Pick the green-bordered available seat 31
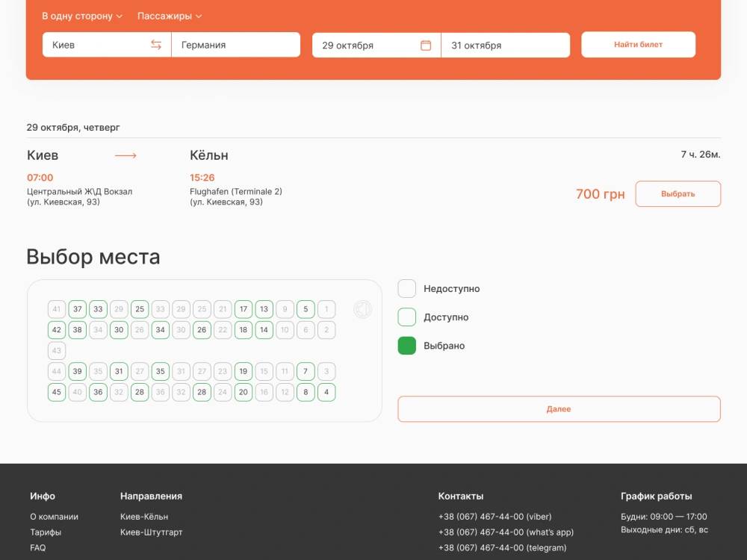This screenshot has width=747, height=560. [x=119, y=371]
